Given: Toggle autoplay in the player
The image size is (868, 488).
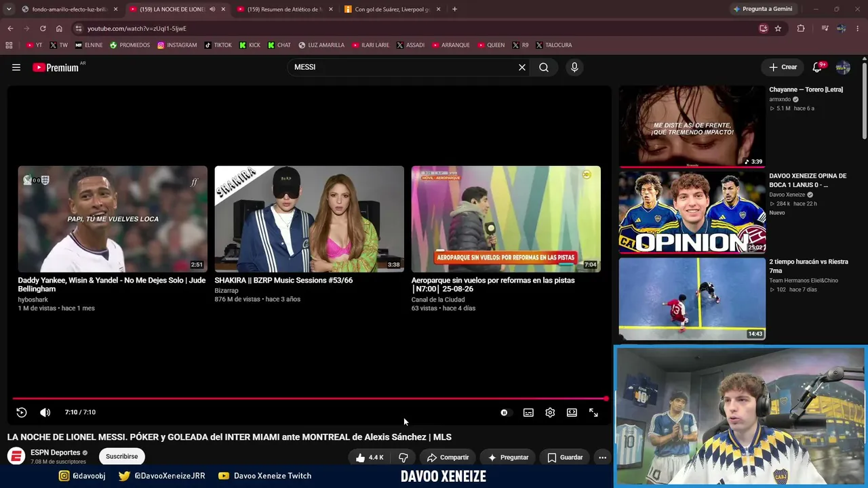Looking at the screenshot, I should pyautogui.click(x=504, y=412).
